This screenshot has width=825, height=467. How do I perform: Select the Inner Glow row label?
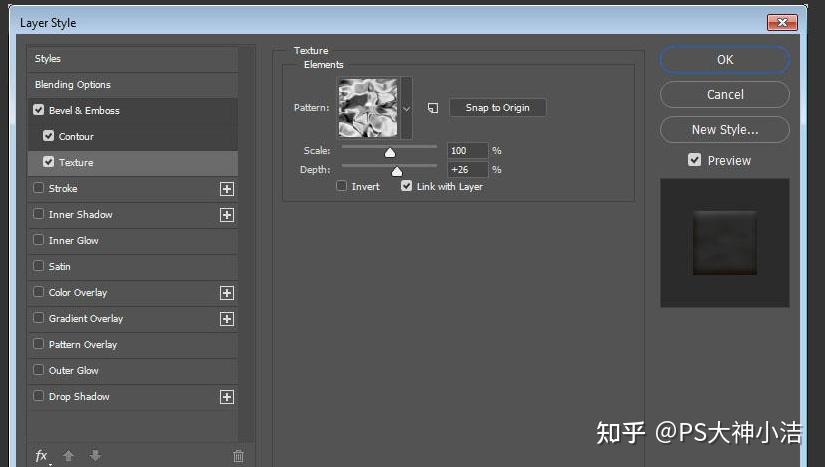coord(74,240)
